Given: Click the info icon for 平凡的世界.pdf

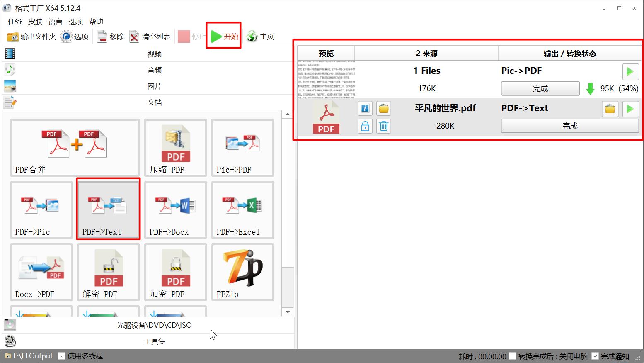Looking at the screenshot, I should [365, 108].
